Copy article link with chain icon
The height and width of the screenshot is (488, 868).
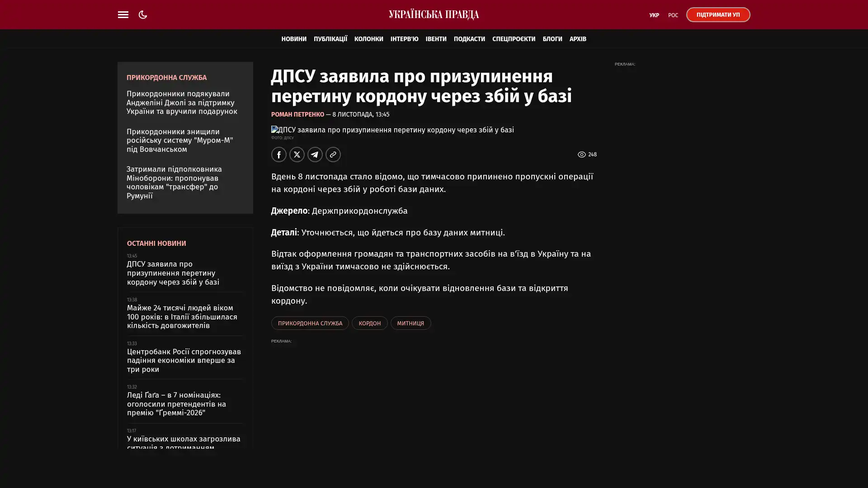[333, 155]
